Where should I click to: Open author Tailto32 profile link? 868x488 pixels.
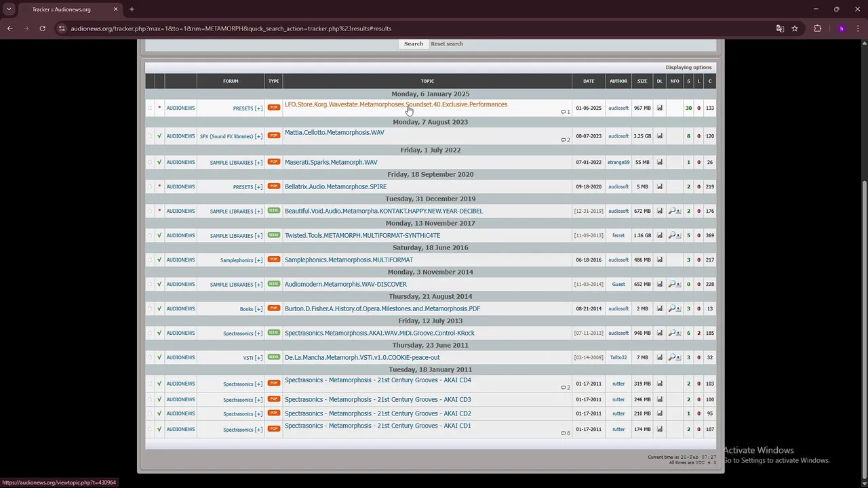click(618, 357)
